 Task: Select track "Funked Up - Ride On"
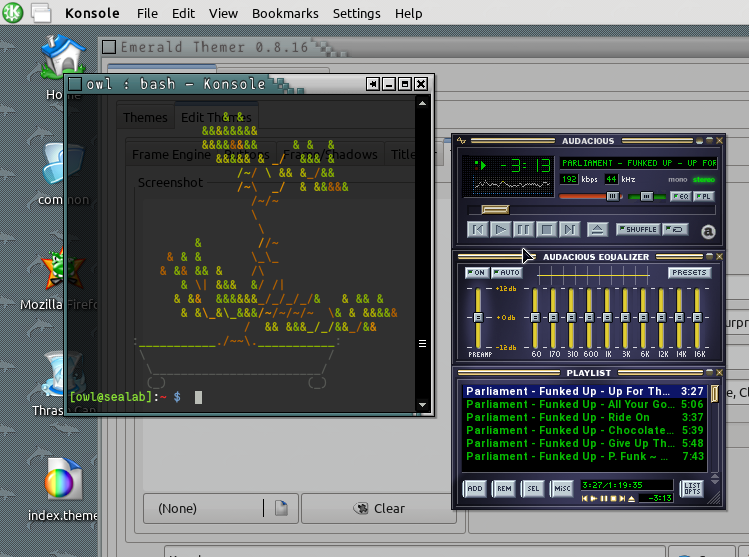pyautogui.click(x=585, y=417)
